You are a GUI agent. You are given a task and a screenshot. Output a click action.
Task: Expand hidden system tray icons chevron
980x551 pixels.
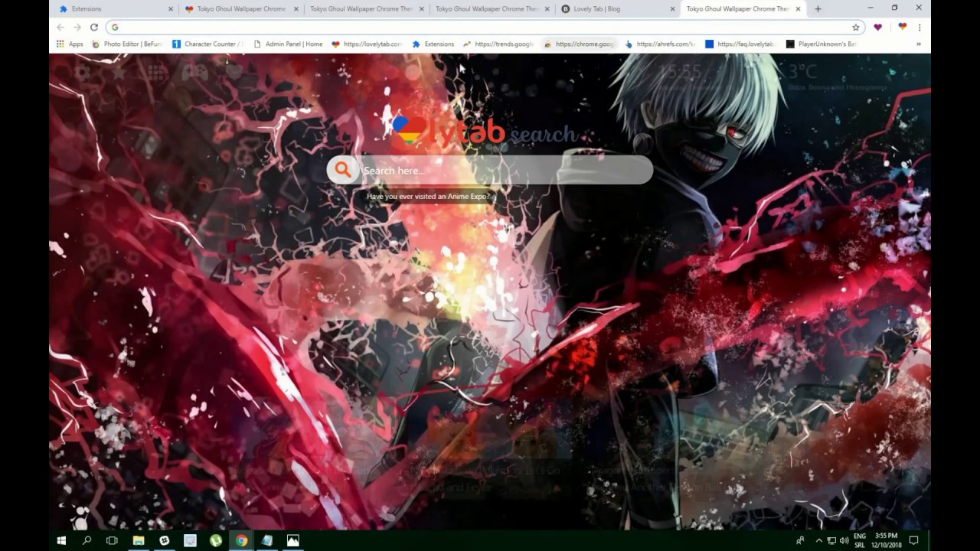[x=818, y=540]
